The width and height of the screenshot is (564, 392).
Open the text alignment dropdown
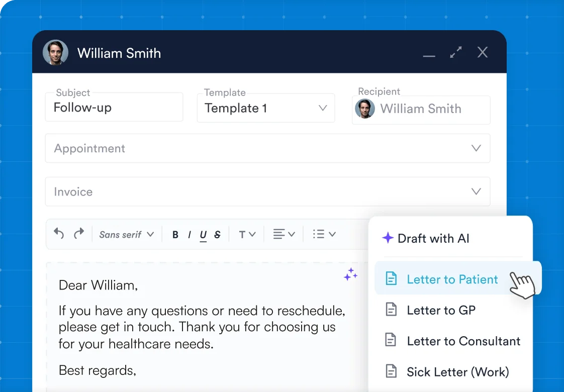point(284,234)
